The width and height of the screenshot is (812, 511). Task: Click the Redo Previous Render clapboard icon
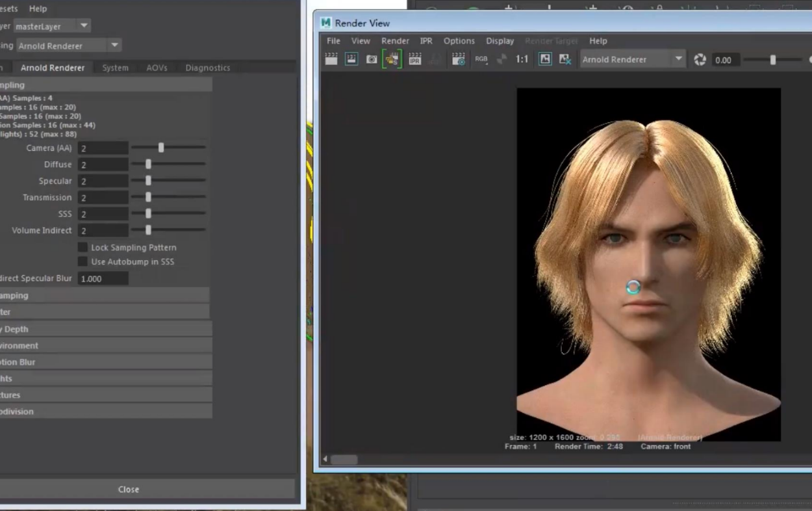click(331, 59)
